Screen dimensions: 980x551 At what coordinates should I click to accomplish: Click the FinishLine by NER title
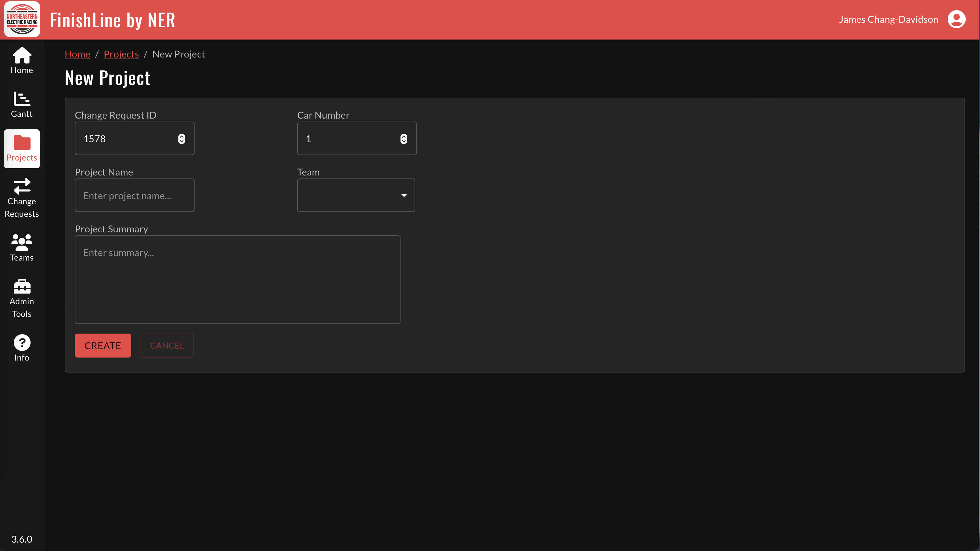point(112,19)
